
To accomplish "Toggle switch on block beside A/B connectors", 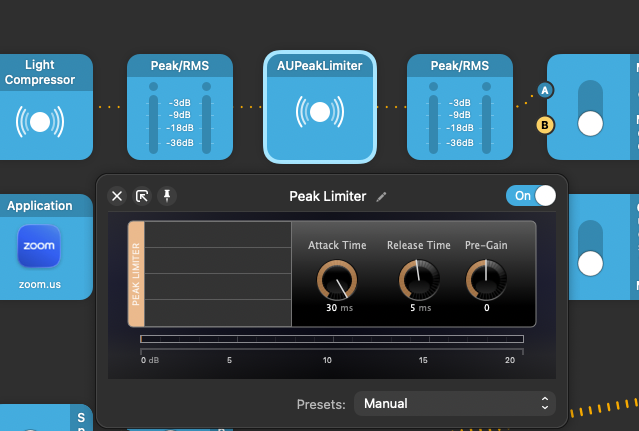I will click(590, 108).
